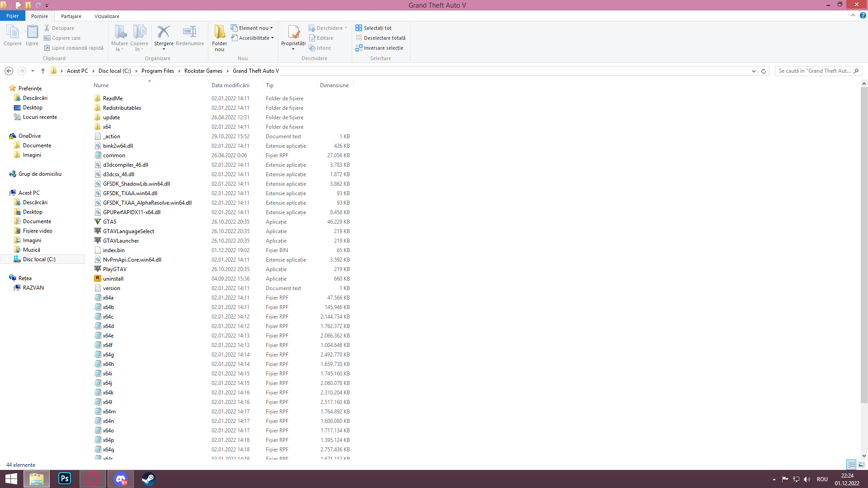Viewport: 868px width, 488px height.
Task: Click the Copiere în ribbon icon
Action: 139,38
